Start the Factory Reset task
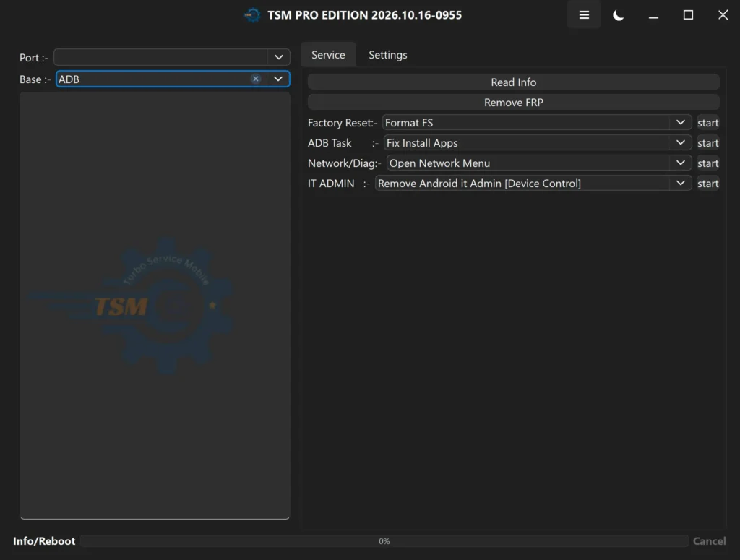Viewport: 740px width, 560px height. point(708,123)
